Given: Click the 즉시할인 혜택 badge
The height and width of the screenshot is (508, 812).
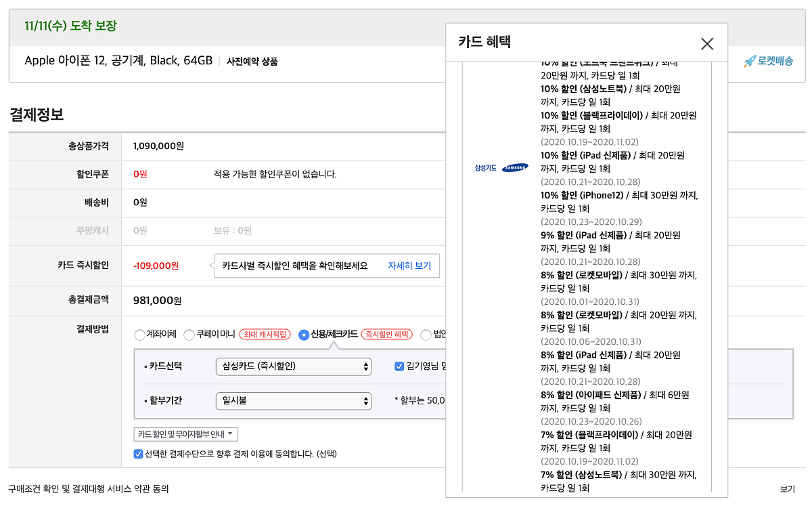Looking at the screenshot, I should [x=387, y=335].
